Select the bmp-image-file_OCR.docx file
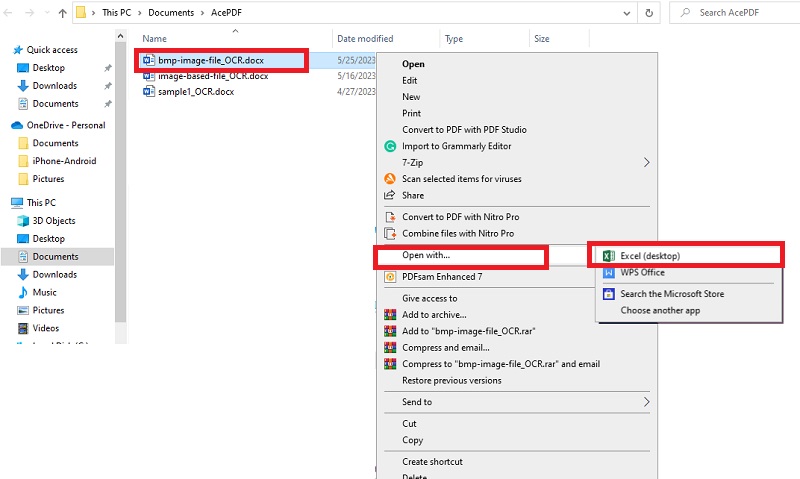 point(210,60)
